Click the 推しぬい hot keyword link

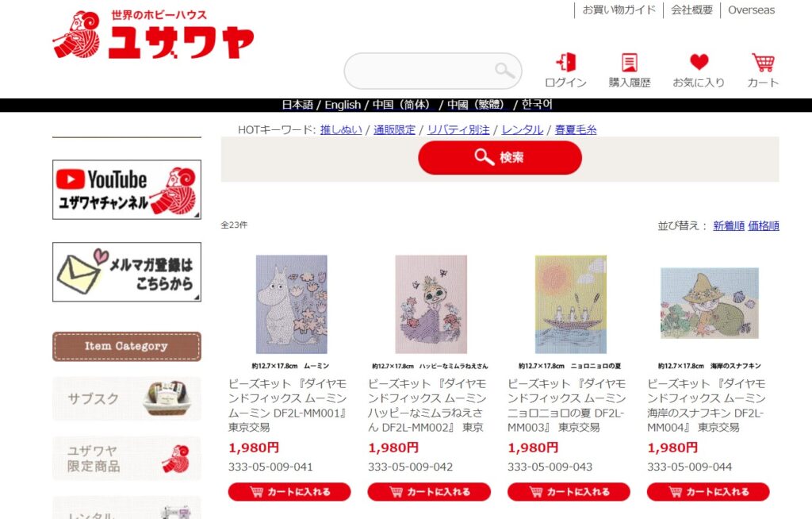[x=341, y=129]
